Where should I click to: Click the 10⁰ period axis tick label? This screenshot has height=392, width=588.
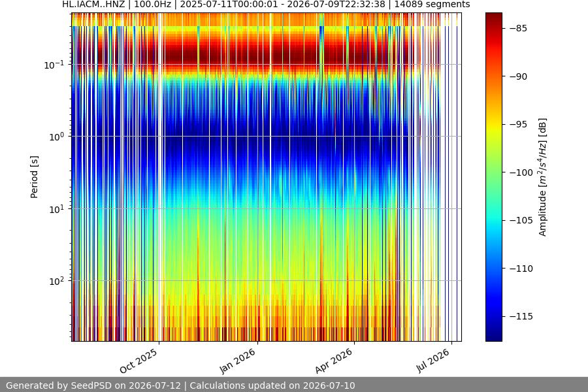[x=56, y=137]
